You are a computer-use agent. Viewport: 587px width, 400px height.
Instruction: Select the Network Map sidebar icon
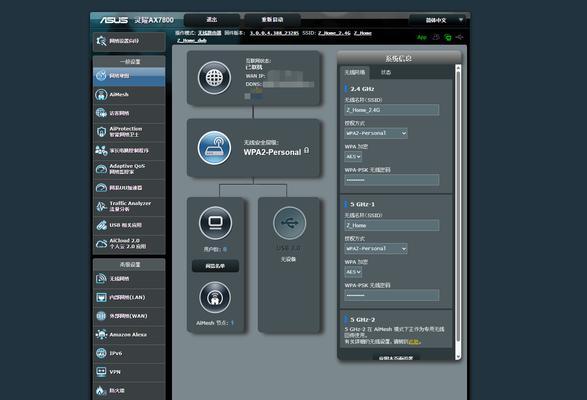point(101,76)
